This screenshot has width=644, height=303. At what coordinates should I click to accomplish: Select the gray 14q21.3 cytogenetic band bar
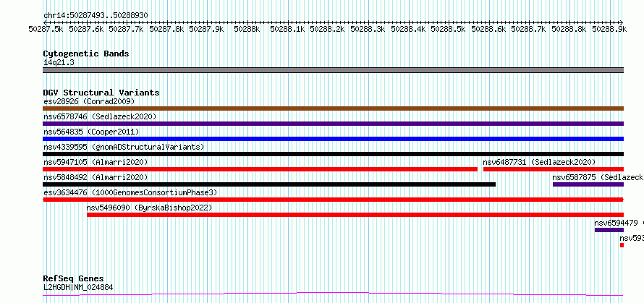click(x=334, y=70)
